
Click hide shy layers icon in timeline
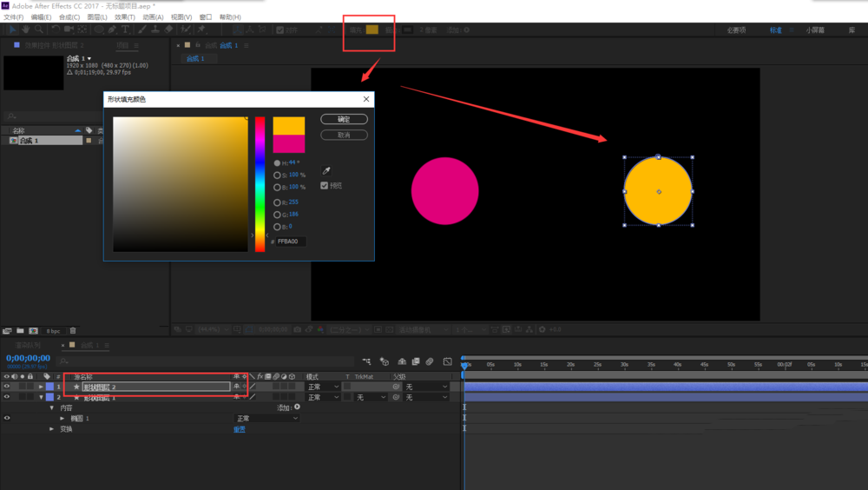click(403, 361)
